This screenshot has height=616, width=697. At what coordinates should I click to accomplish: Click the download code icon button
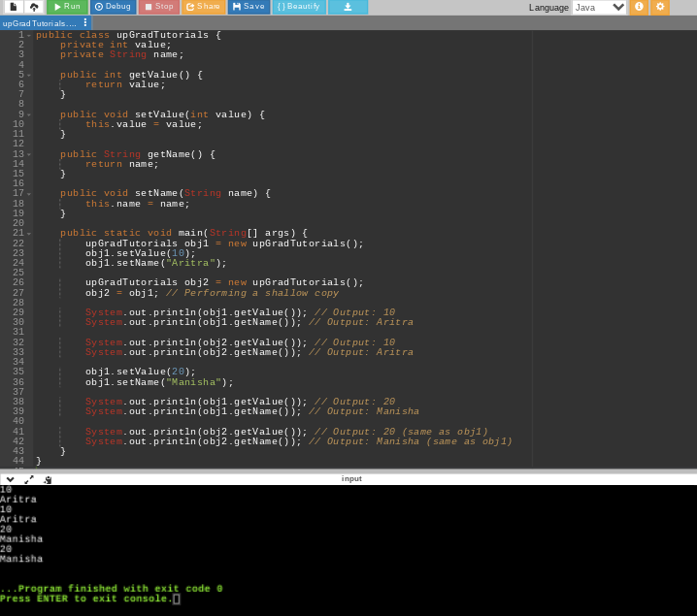coord(348,7)
